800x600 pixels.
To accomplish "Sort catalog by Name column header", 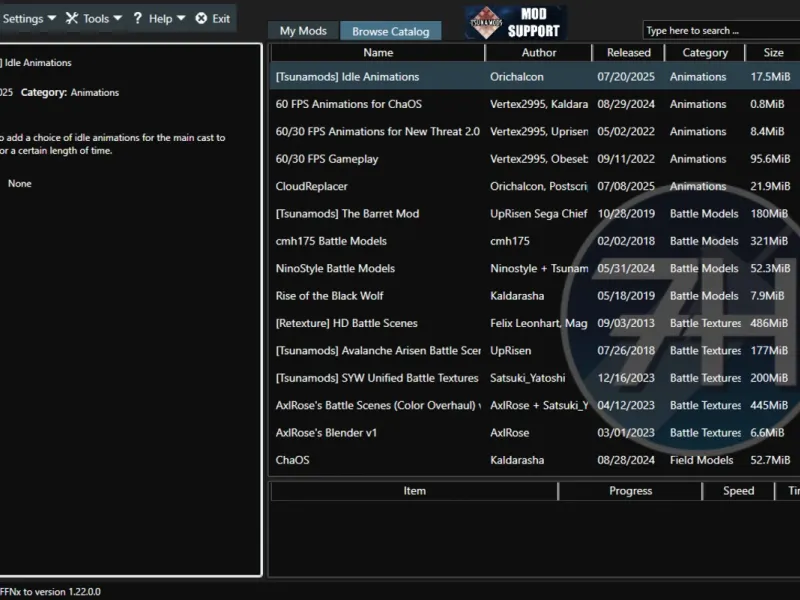I will coord(378,53).
